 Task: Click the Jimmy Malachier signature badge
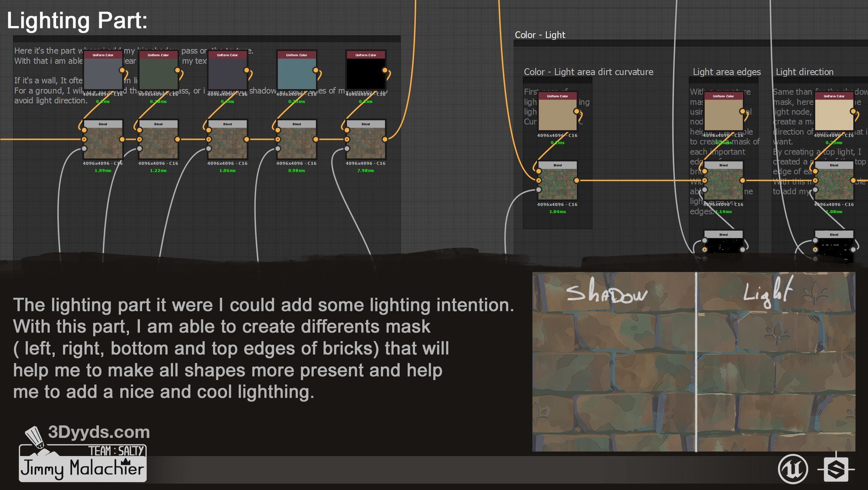82,468
